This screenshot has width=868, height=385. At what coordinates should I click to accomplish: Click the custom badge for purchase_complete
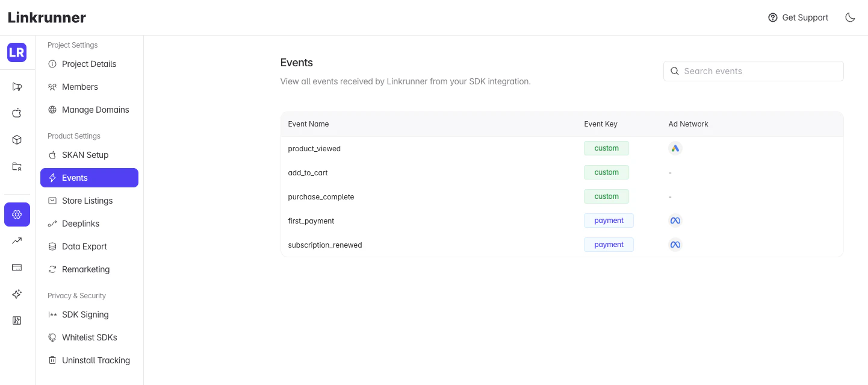click(x=606, y=196)
